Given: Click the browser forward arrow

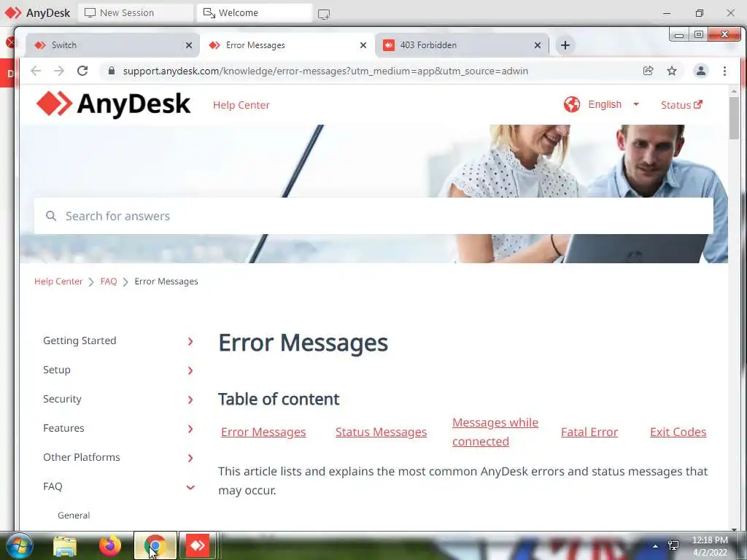Looking at the screenshot, I should click(x=59, y=71).
